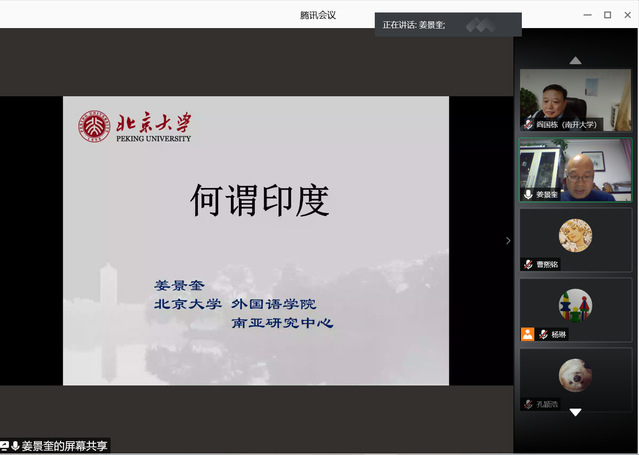The height and width of the screenshot is (455, 639).
Task: Select the active speaker 姜景奎 video tile
Action: [575, 170]
